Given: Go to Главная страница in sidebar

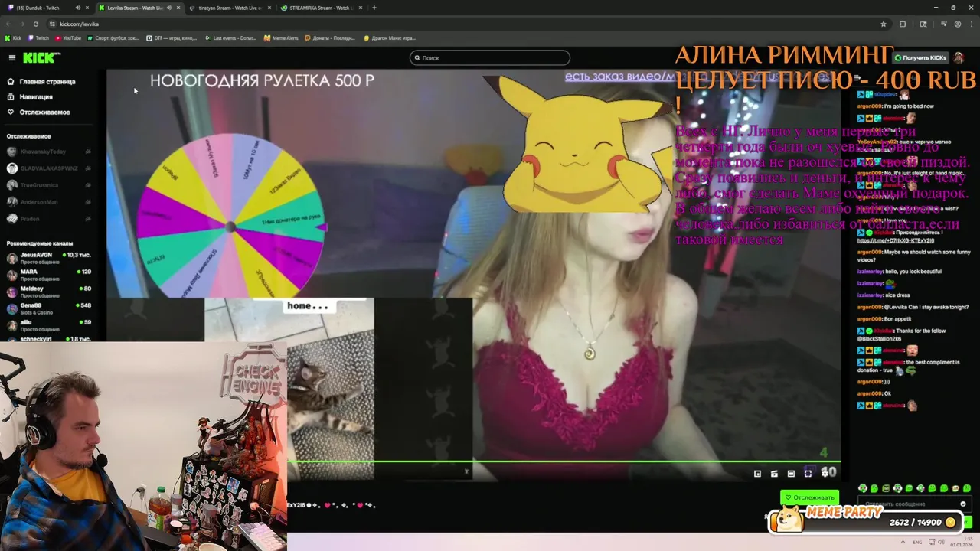Looking at the screenshot, I should (x=41, y=81).
